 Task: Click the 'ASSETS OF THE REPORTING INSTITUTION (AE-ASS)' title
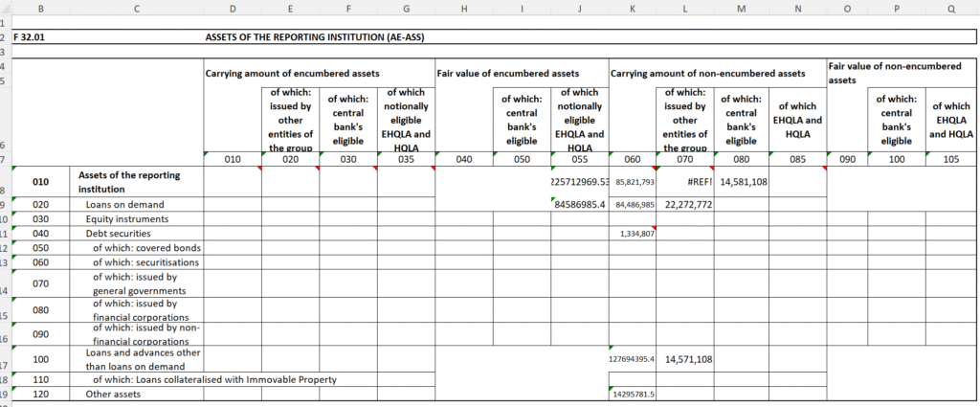(x=315, y=38)
